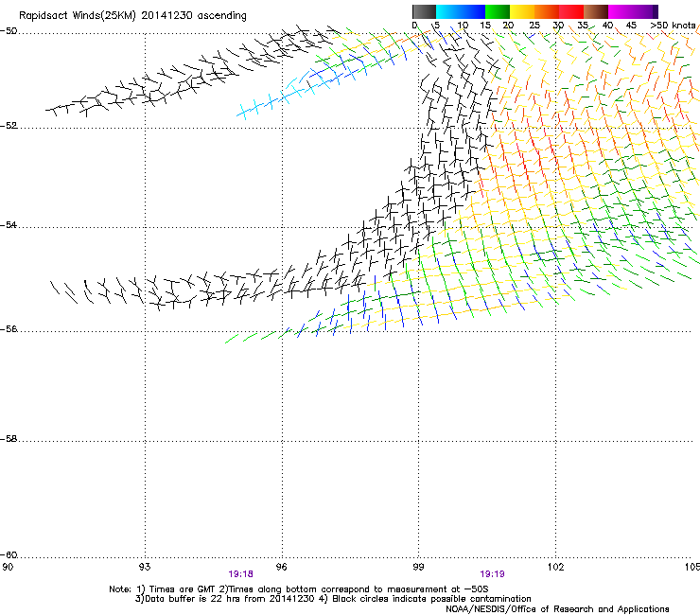Screen dimensions: 700x615
Task: Click the green 15-20 knots legend segment
Action: (x=498, y=11)
